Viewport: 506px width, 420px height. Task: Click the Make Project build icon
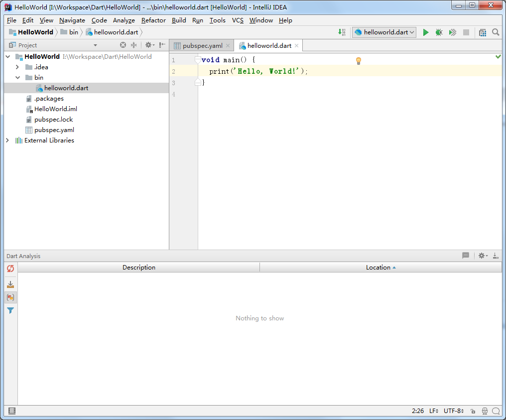tap(342, 32)
